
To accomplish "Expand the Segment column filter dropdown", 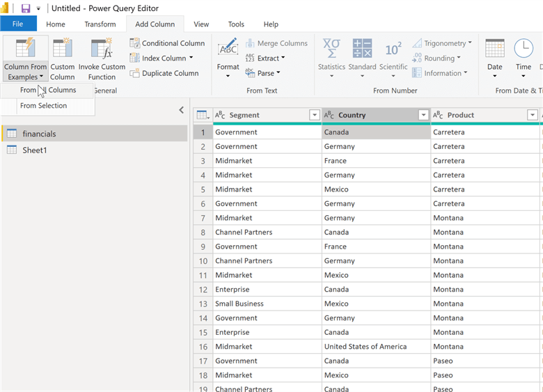I will pyautogui.click(x=314, y=115).
